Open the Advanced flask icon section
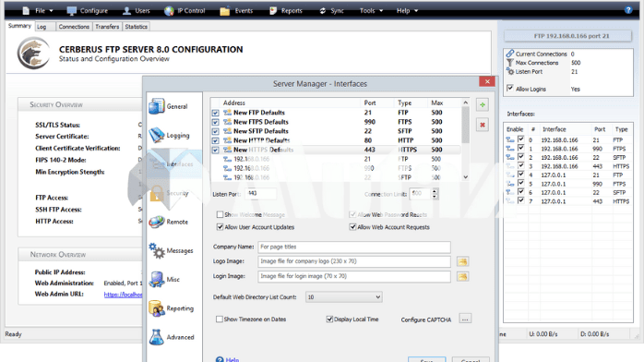The height and width of the screenshot is (362, 644). [x=157, y=337]
